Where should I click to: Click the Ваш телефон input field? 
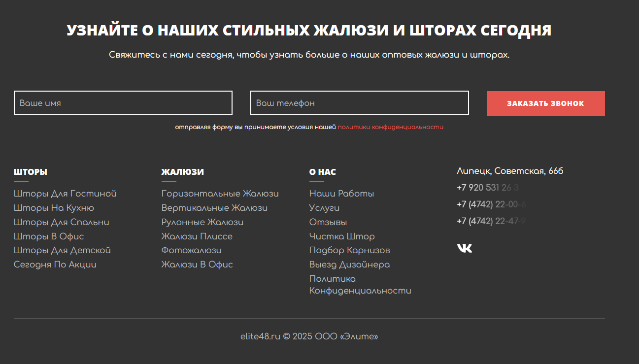pos(359,103)
